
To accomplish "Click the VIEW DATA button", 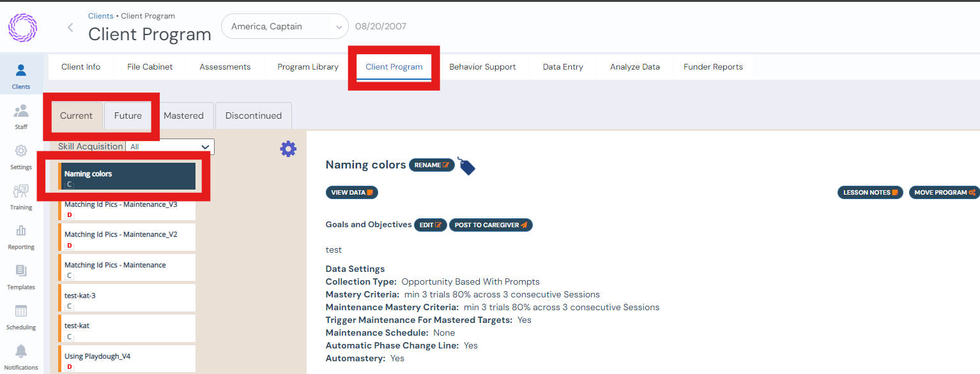I will tap(351, 192).
